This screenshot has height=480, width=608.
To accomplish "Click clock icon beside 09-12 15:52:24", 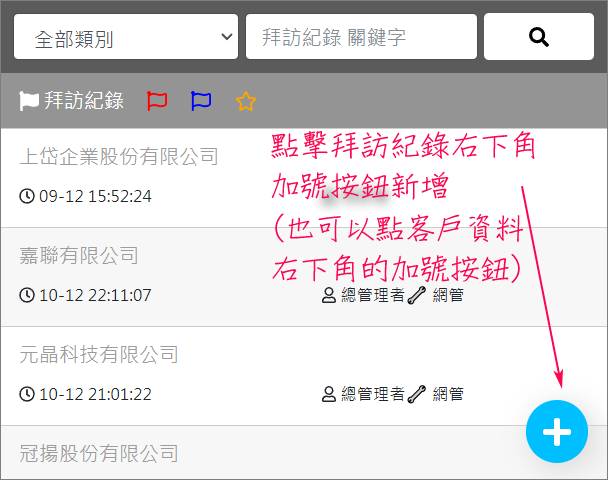I will pyautogui.click(x=27, y=196).
